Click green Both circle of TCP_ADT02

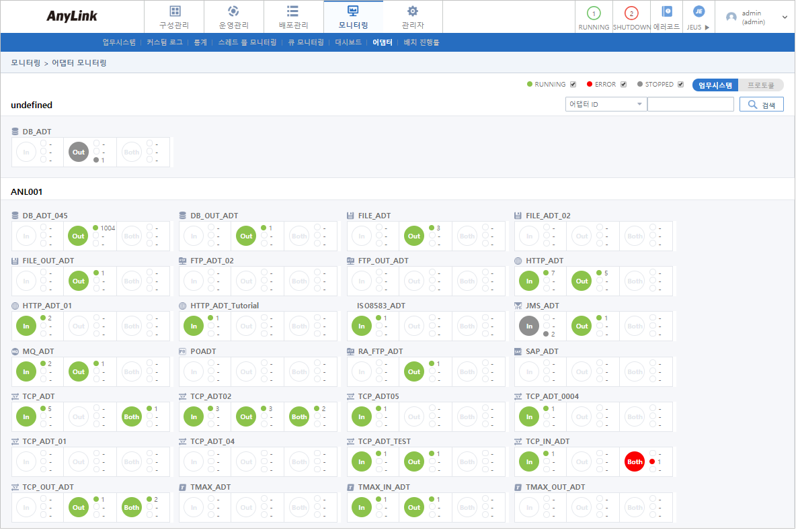click(x=299, y=417)
